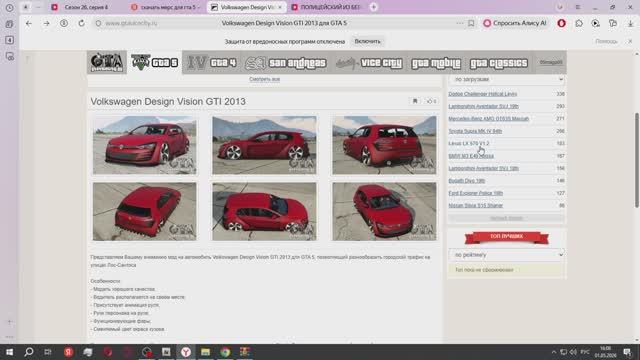Image resolution: width=640 pixels, height=360 pixels.
Task: Open the Windows Start menu
Action: [9, 352]
